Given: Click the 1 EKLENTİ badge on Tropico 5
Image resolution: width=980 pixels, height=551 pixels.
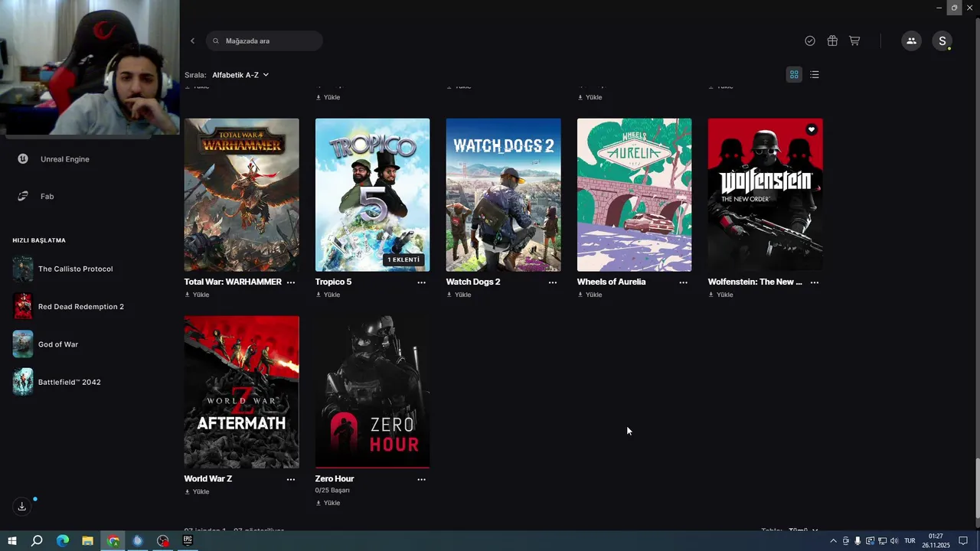Looking at the screenshot, I should pyautogui.click(x=403, y=259).
